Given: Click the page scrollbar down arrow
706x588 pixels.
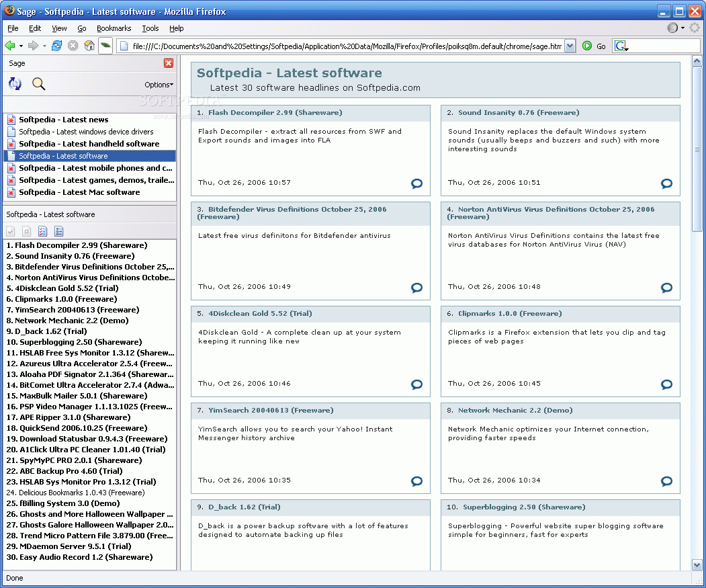Looking at the screenshot, I should coord(697,564).
